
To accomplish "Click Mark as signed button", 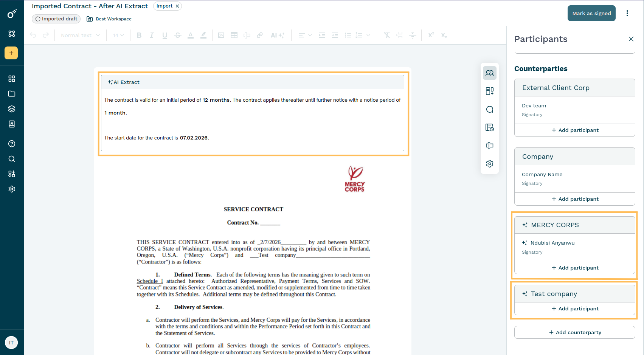I will 591,13.
